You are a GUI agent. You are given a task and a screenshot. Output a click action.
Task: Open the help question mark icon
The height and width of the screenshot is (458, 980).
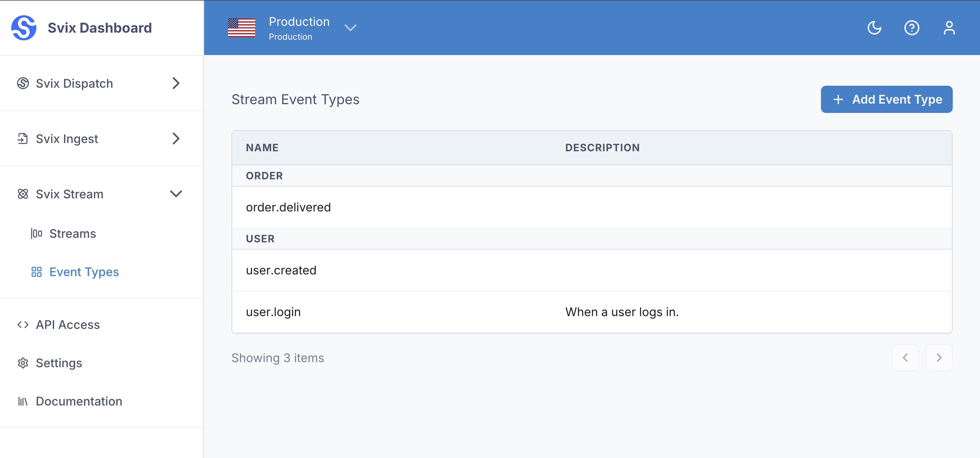pos(912,28)
